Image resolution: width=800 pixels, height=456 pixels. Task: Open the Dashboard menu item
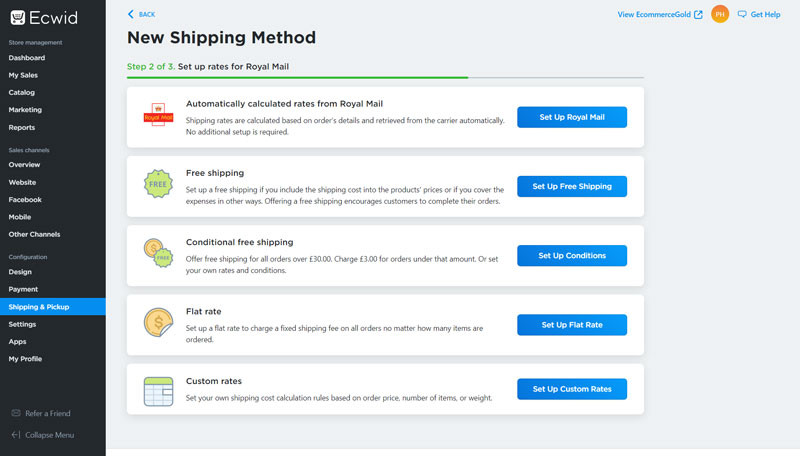coord(27,58)
